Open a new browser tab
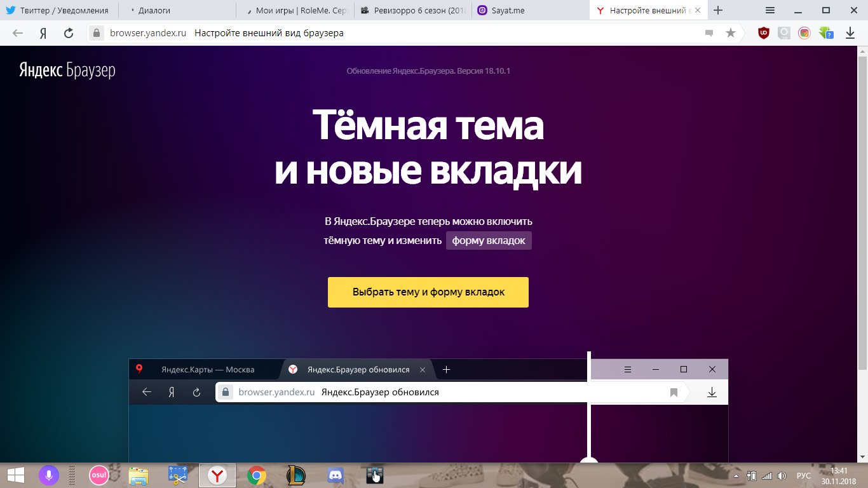This screenshot has width=868, height=488. (718, 10)
